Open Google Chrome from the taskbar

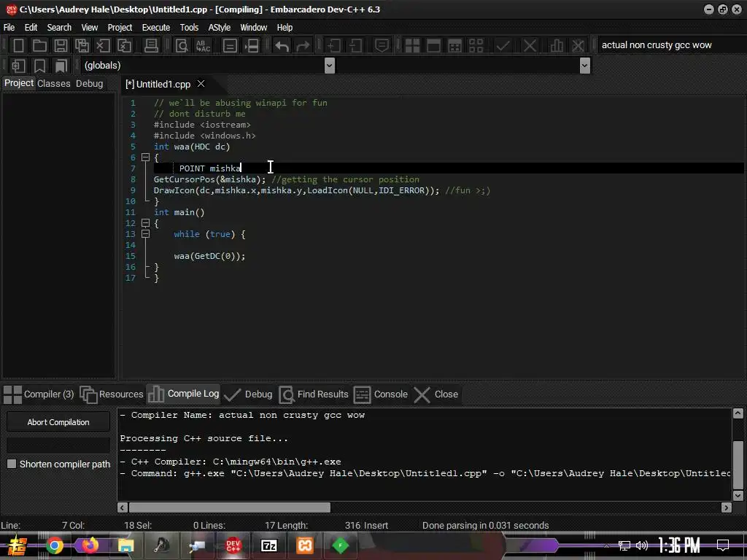54,545
